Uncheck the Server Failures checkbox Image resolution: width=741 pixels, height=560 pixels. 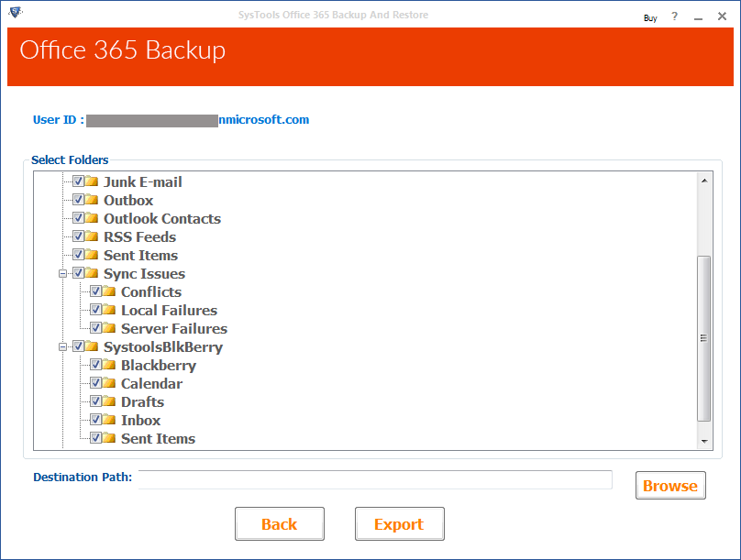point(96,328)
